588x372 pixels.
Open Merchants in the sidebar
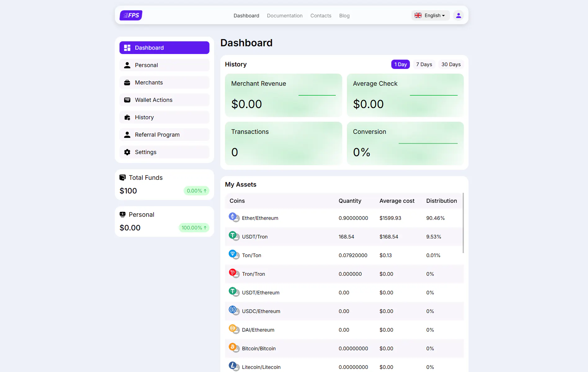click(164, 83)
